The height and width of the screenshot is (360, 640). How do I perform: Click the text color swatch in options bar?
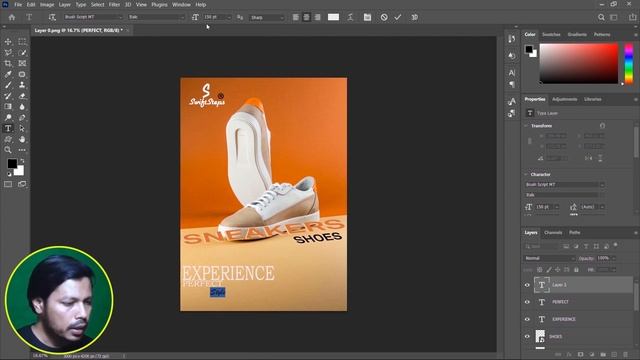point(333,17)
